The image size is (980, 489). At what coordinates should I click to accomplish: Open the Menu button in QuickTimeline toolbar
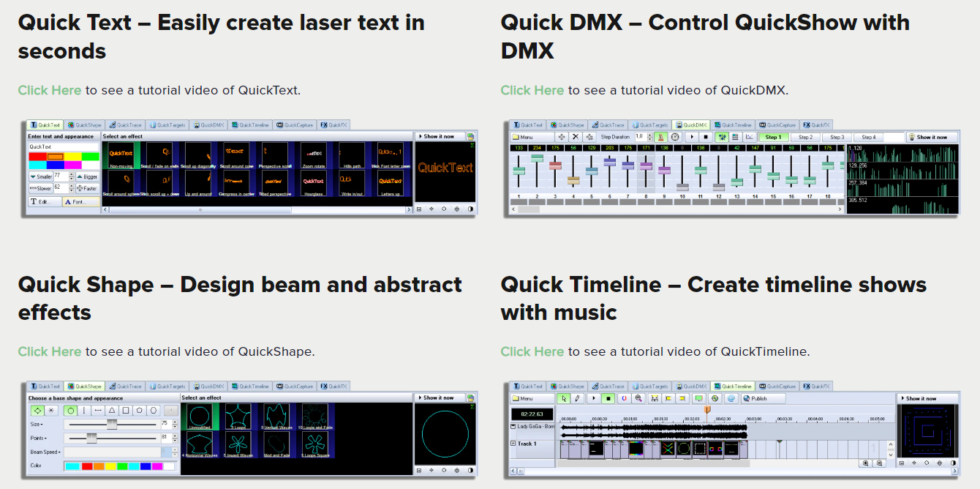point(532,398)
